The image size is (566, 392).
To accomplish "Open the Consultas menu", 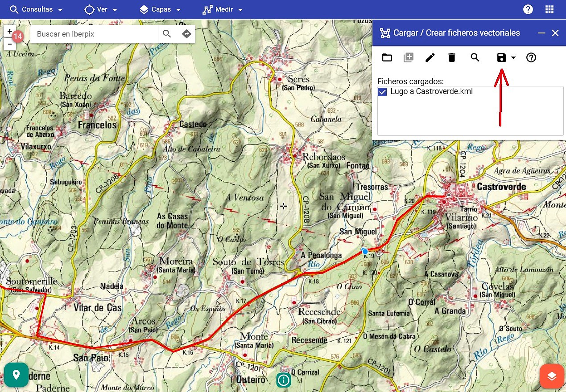I will 36,9.
